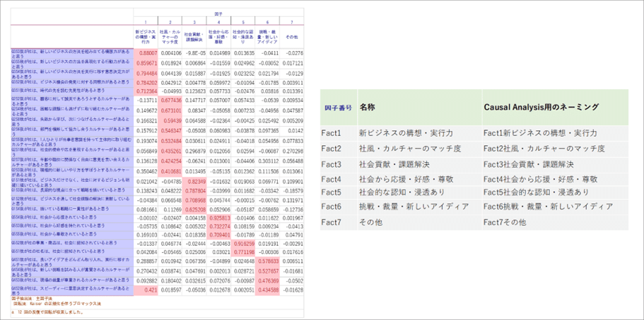
Task: Select the highlighted 0.578633 cell
Action: coord(267,261)
